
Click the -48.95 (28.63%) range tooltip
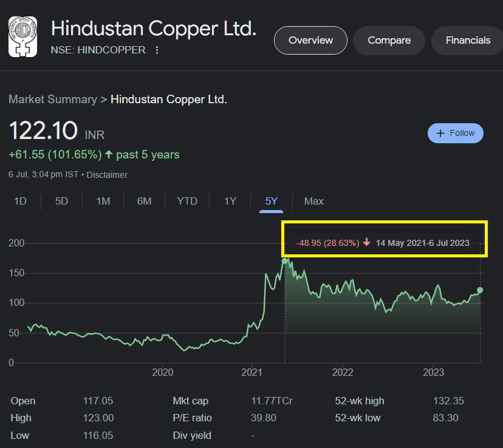pyautogui.click(x=327, y=243)
